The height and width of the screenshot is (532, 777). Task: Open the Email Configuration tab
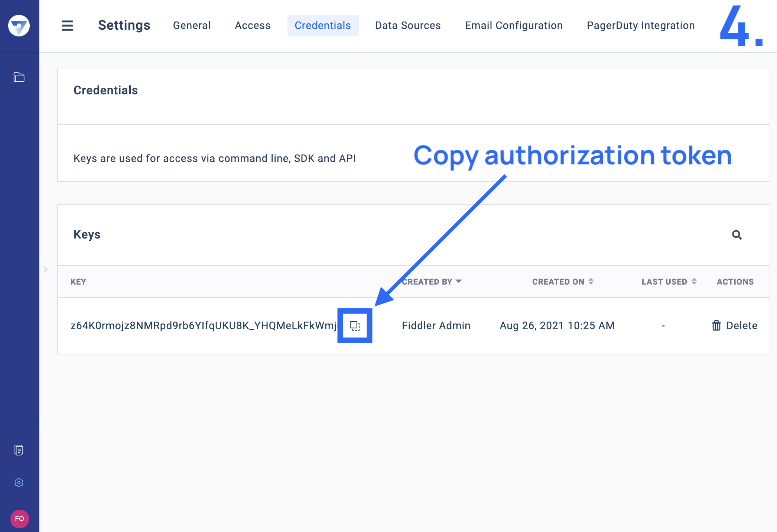tap(514, 26)
